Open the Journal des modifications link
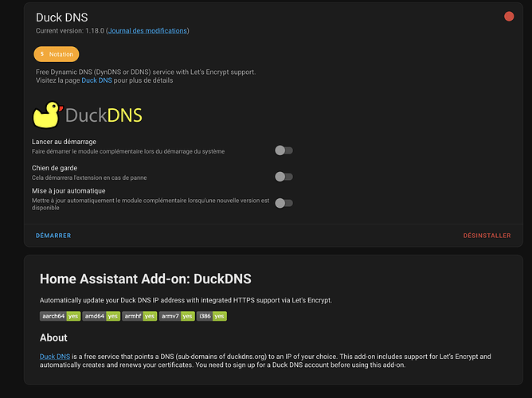This screenshot has height=398, width=532. pyautogui.click(x=147, y=31)
